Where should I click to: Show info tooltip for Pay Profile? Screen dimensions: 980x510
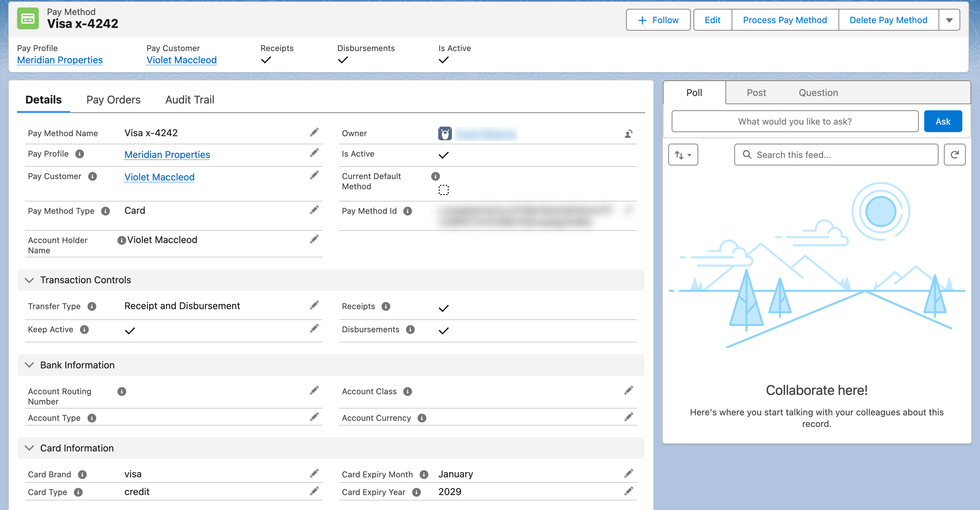coord(80,154)
